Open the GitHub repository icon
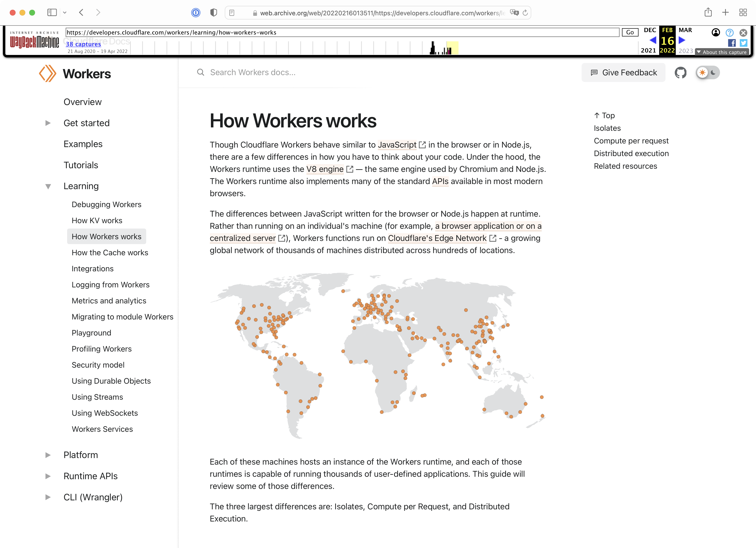 click(x=680, y=73)
